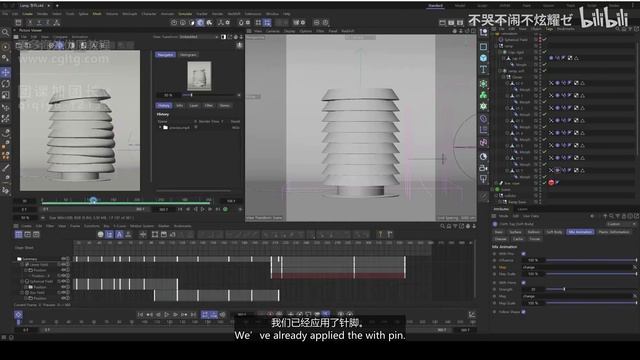
Task: Open the View Transform Embedded dropdown
Action: tap(199, 37)
